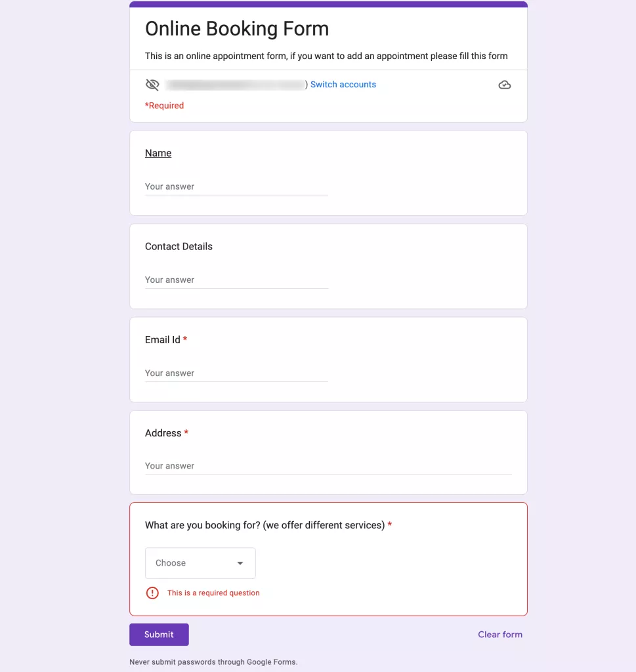636x672 pixels.
Task: Click the cloud save status icon
Action: tap(504, 84)
